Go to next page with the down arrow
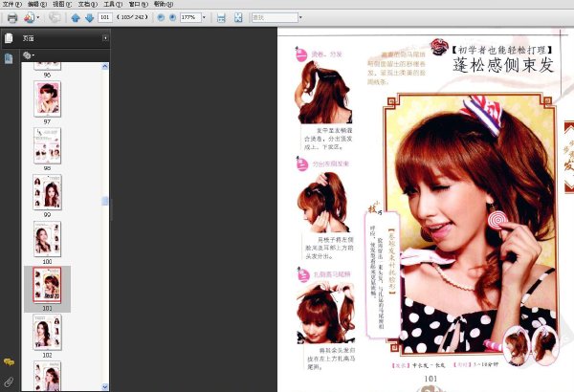 click(x=89, y=17)
